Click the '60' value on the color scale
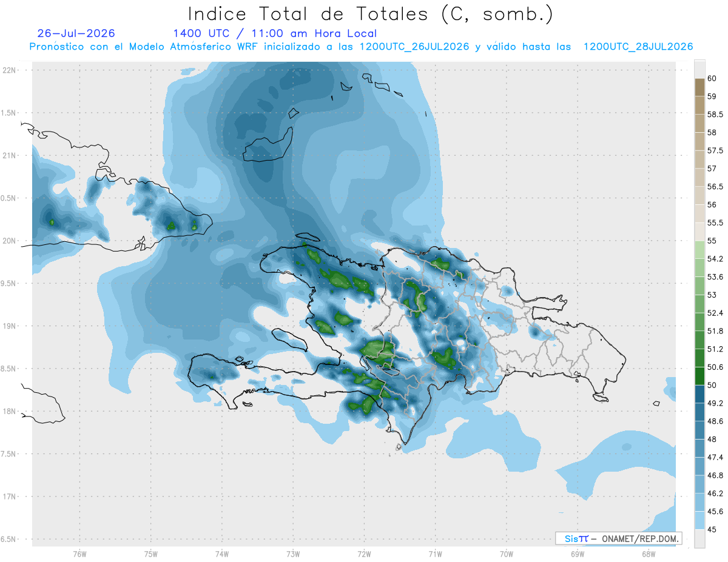Viewport: 728px width, 562px height. (712, 78)
